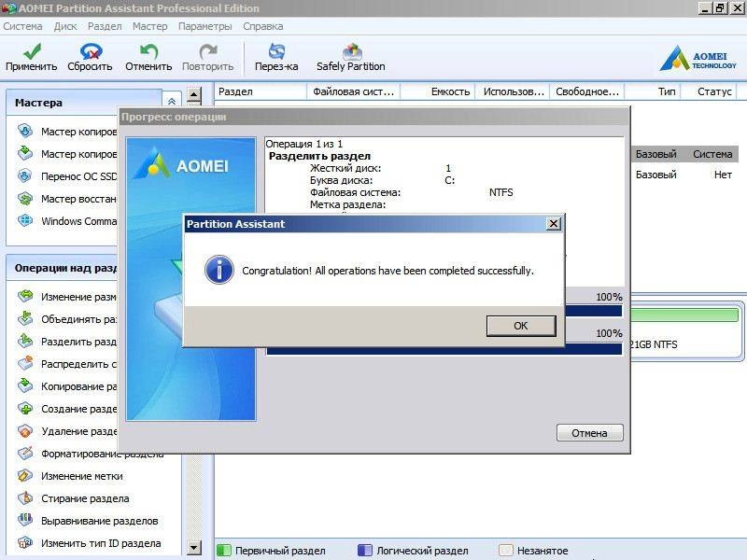Click the Мастера panel header
The height and width of the screenshot is (560, 747).
pos(84,103)
